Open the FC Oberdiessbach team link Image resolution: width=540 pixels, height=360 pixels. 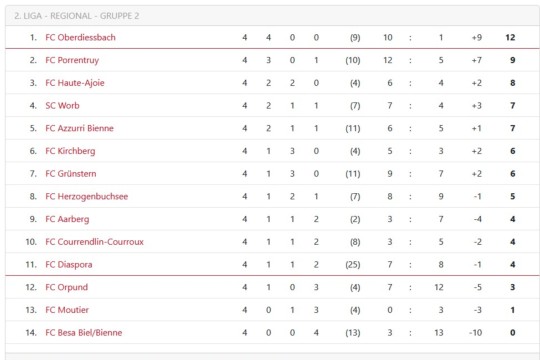point(80,37)
